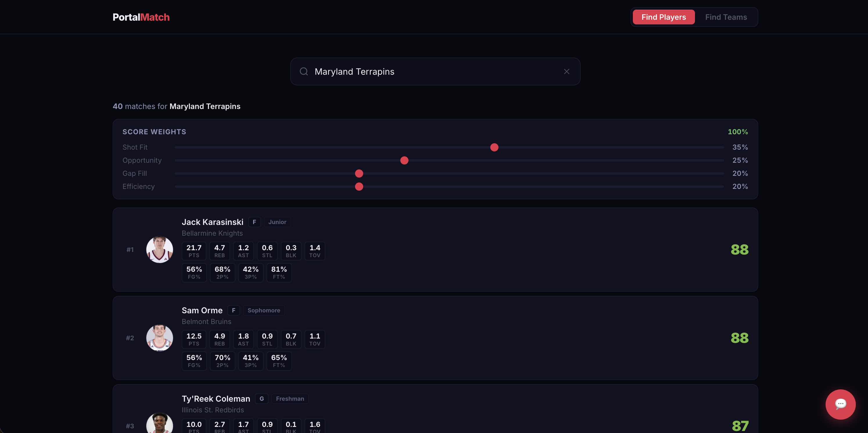The height and width of the screenshot is (433, 868).
Task: Switch to the Find Teams tab
Action: click(x=726, y=17)
